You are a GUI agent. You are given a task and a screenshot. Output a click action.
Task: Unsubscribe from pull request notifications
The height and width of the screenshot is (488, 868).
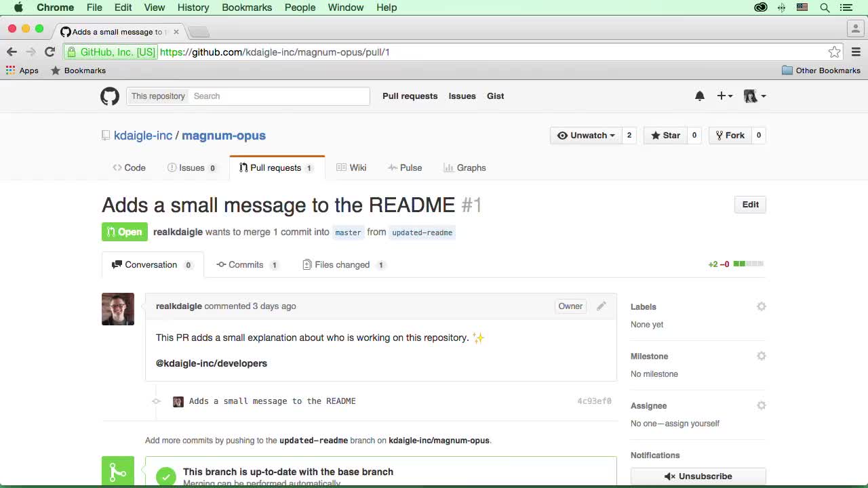[x=698, y=476]
